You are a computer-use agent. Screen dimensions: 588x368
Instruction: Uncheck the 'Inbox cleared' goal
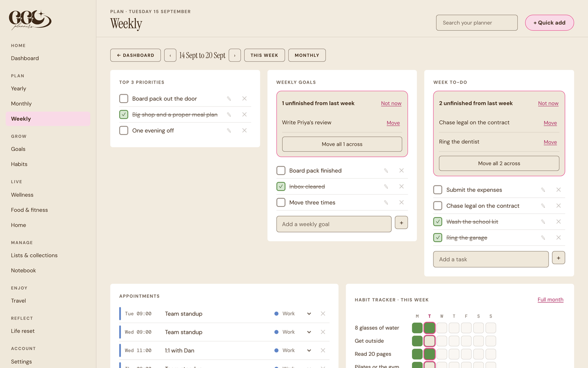point(281,186)
